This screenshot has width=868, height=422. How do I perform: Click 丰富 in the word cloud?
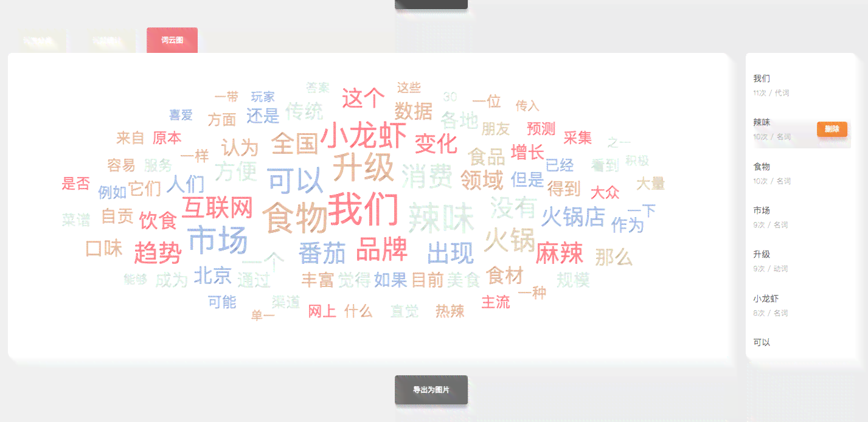(318, 280)
